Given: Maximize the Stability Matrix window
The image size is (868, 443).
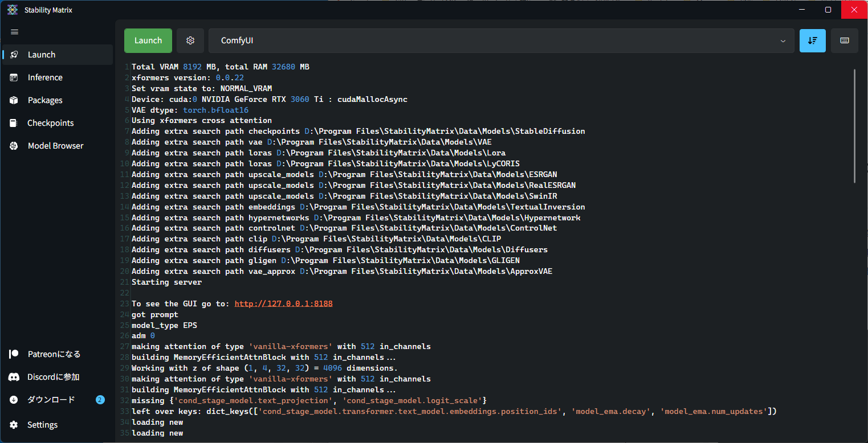Looking at the screenshot, I should 829,10.
